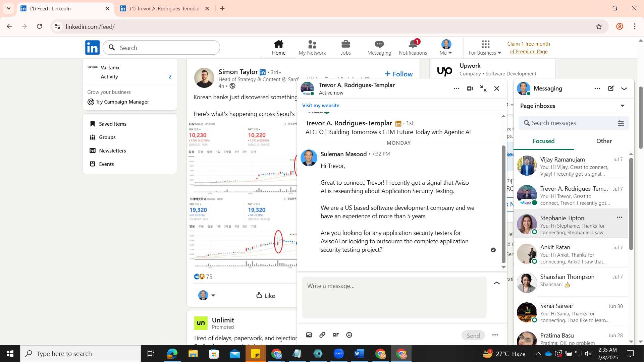Switch to the Focused tab
This screenshot has height=362, width=644.
point(544,141)
